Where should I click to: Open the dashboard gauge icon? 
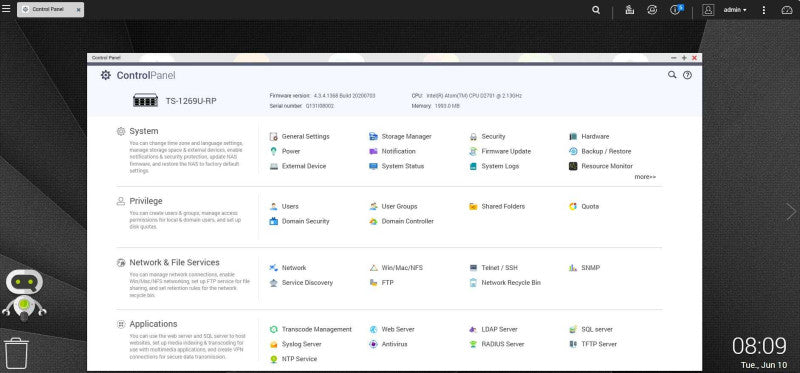pyautogui.click(x=786, y=10)
